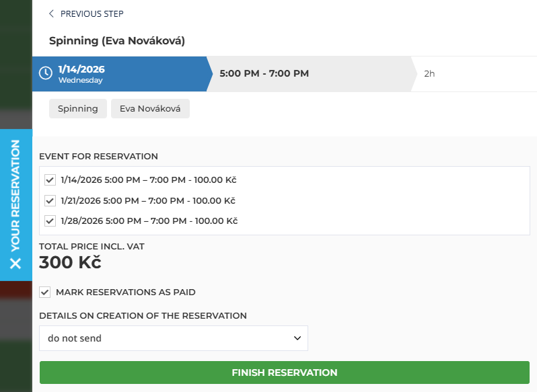Click the clock icon beside the date
537x392 pixels.
coord(46,73)
